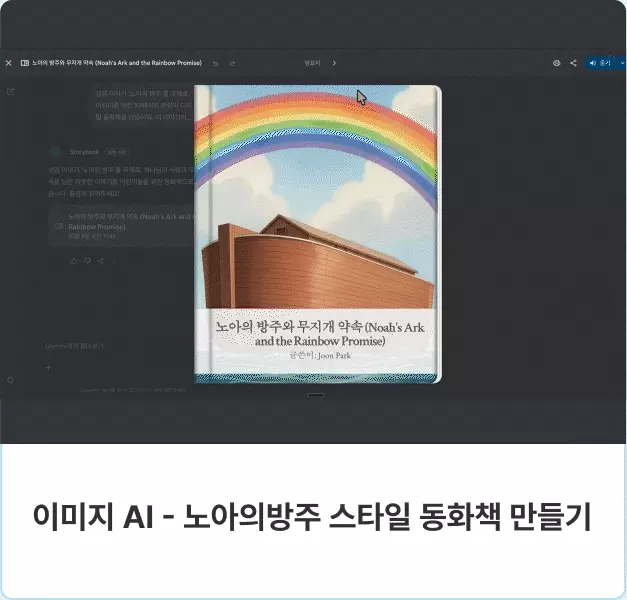The width and height of the screenshot is (627, 600).
Task: Share the chat response using share icon
Action: coord(101,261)
